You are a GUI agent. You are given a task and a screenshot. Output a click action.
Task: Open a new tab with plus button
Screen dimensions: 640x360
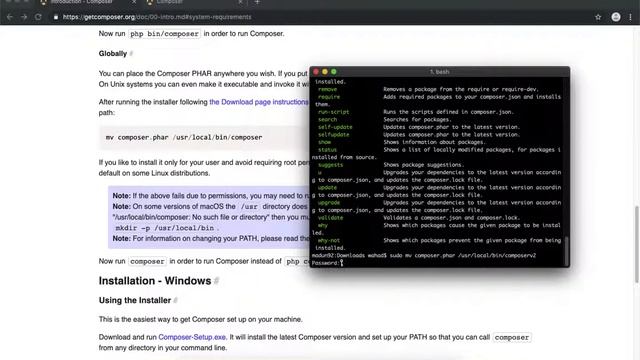(257, 2)
